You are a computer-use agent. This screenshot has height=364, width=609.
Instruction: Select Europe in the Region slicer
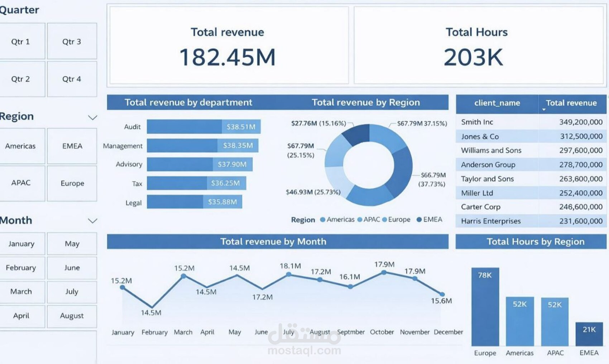click(71, 183)
